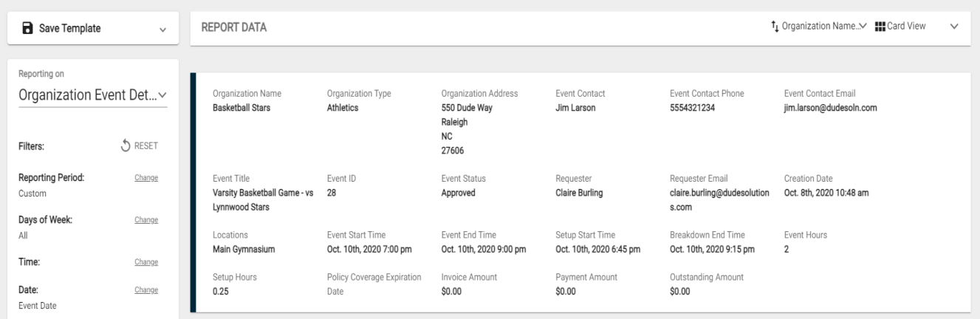Image resolution: width=980 pixels, height=319 pixels.
Task: Change the Reporting Period filter
Action: [146, 178]
